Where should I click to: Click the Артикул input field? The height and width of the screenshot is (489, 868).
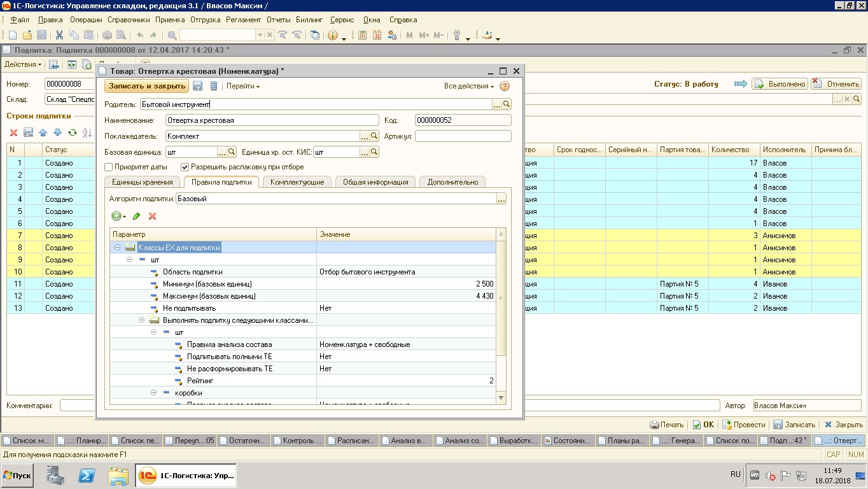(463, 136)
